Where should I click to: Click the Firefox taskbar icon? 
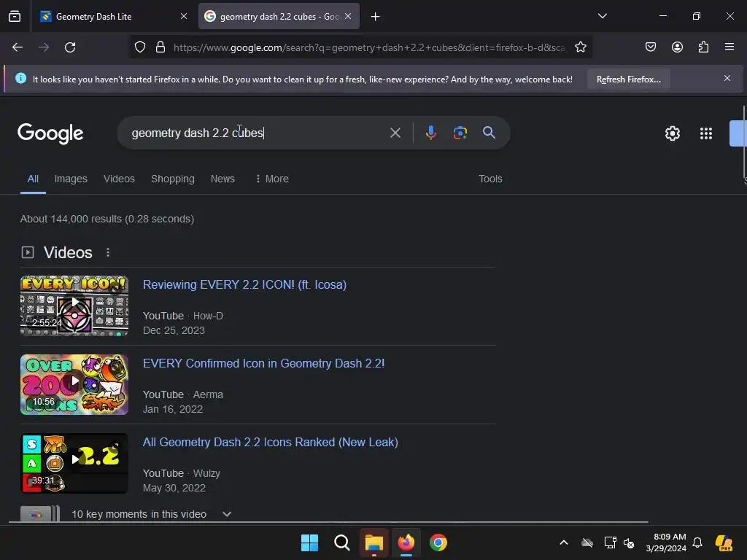pyautogui.click(x=406, y=542)
